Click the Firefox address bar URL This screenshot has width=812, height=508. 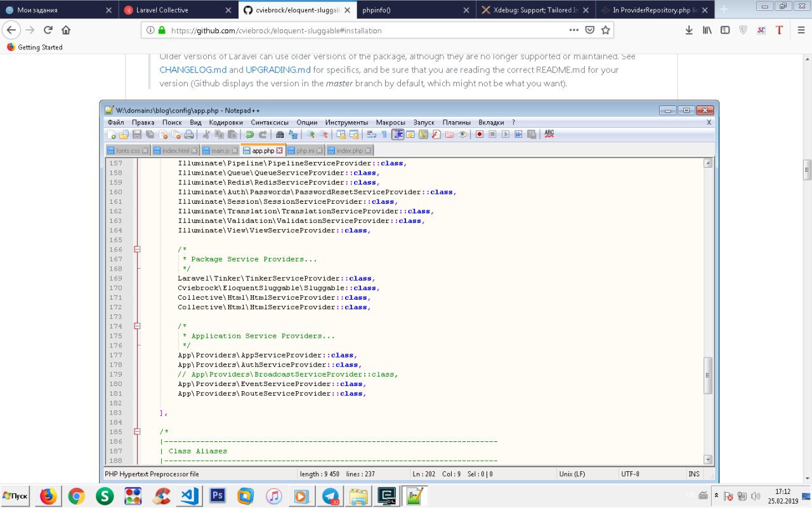click(276, 30)
